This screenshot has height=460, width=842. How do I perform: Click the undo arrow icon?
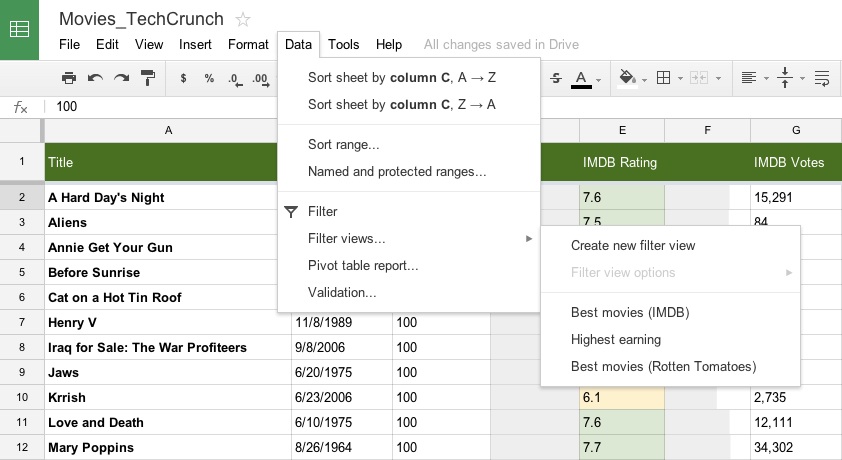[95, 78]
